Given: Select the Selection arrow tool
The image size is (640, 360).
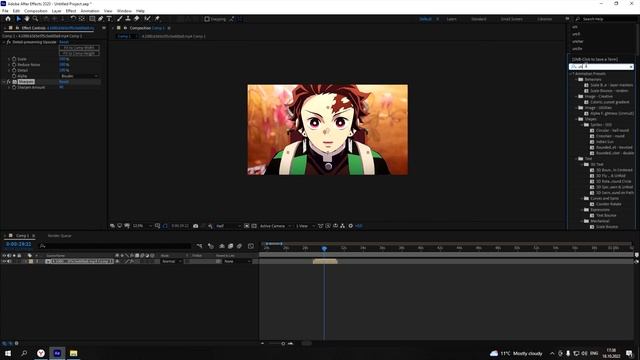Looking at the screenshot, I should tap(18, 19).
